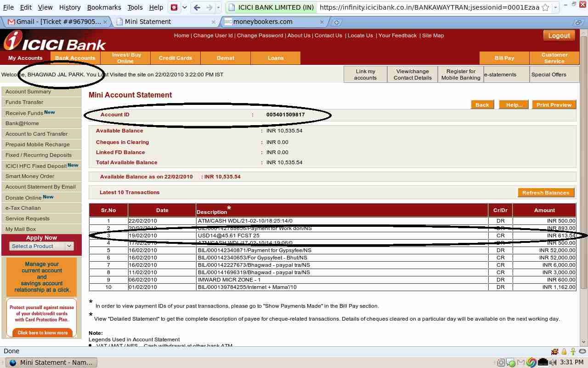Screen dimensions: 588x368
Task: Open the Tools menu
Action: pyautogui.click(x=135, y=7)
